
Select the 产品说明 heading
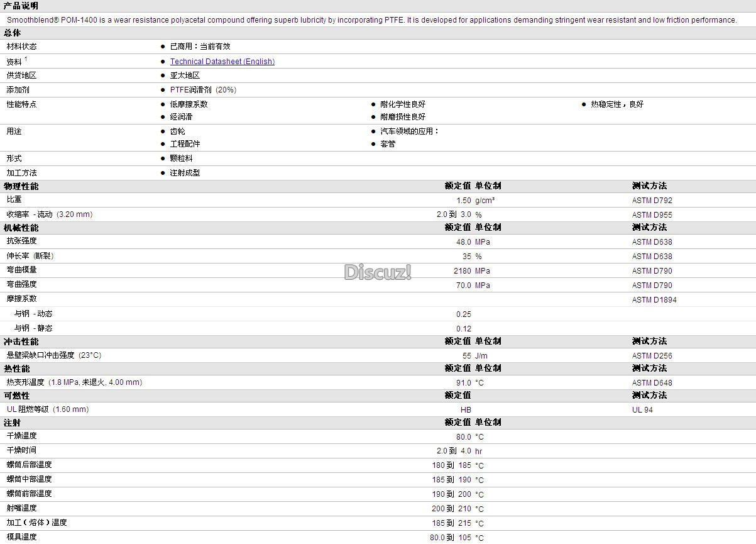click(21, 6)
